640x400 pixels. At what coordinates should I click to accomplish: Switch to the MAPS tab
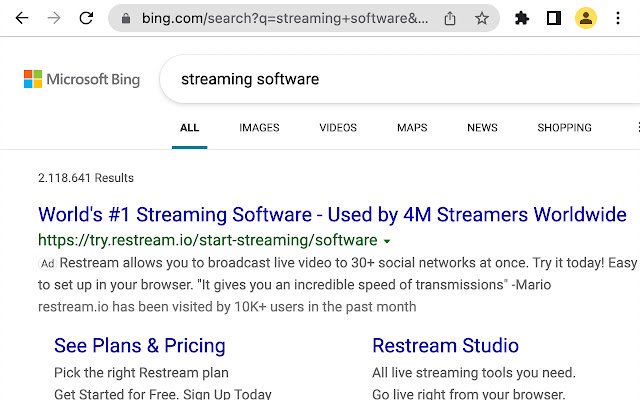point(412,128)
